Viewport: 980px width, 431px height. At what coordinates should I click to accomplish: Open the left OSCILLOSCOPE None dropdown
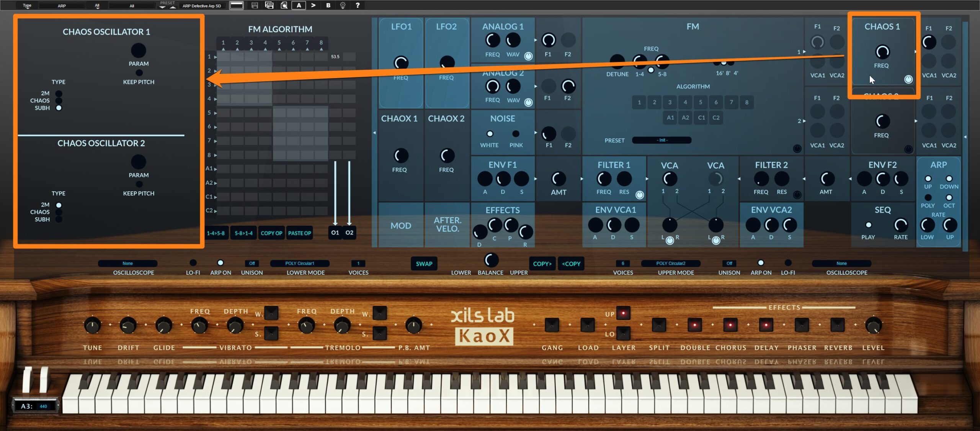point(127,264)
